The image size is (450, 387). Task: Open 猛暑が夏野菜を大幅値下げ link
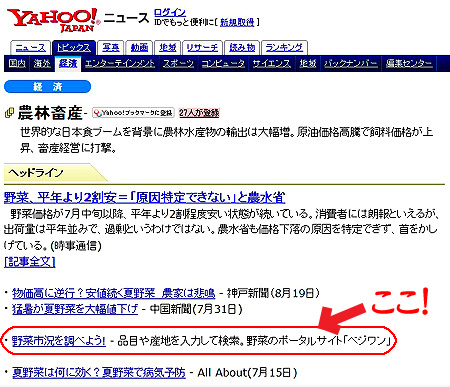coord(75,309)
